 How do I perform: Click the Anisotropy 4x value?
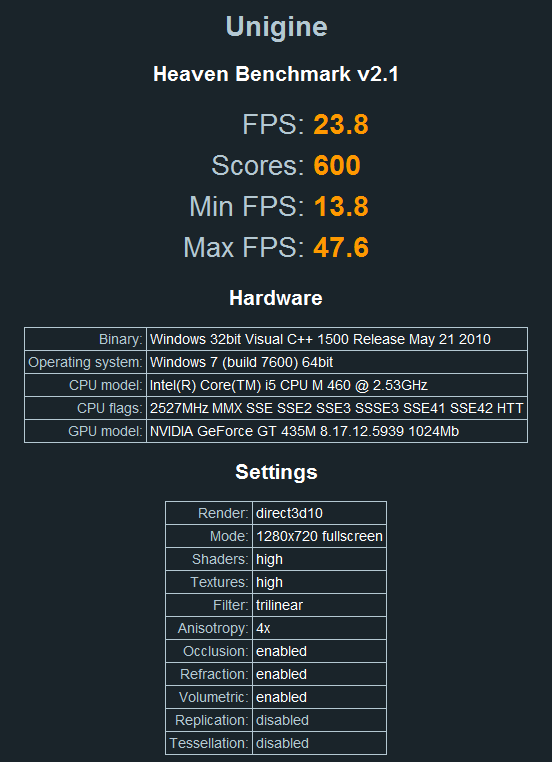(319, 628)
